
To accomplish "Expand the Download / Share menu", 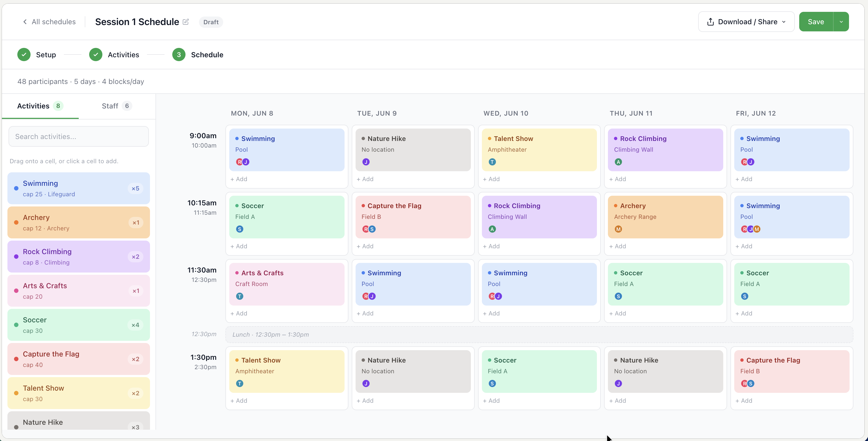I will pyautogui.click(x=746, y=22).
